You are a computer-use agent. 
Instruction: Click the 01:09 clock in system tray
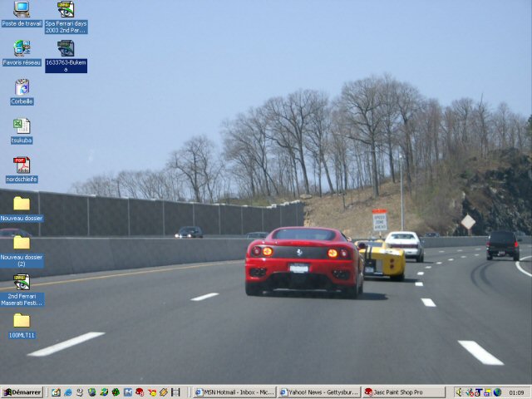pos(516,393)
